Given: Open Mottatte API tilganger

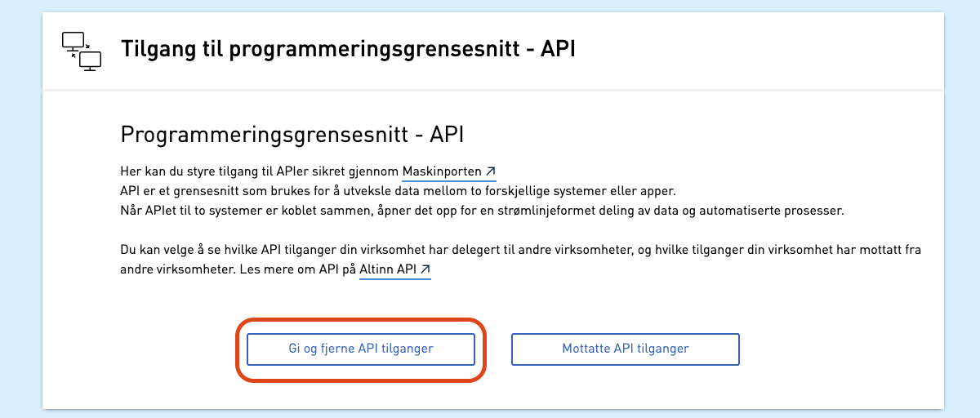Looking at the screenshot, I should pyautogui.click(x=626, y=349).
